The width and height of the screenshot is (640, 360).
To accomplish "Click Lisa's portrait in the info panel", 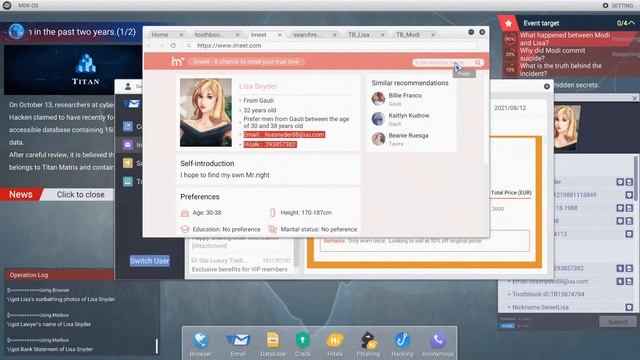I will tap(567, 127).
